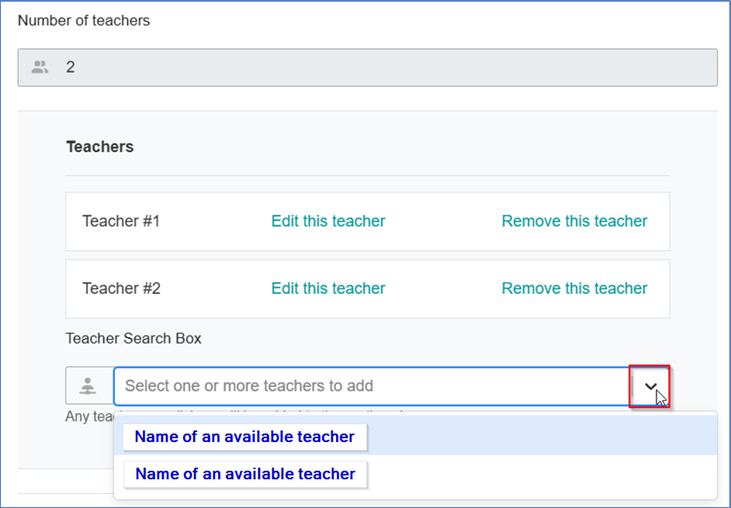Image resolution: width=731 pixels, height=508 pixels.
Task: Click the Teacher #2 row label
Action: 121,288
